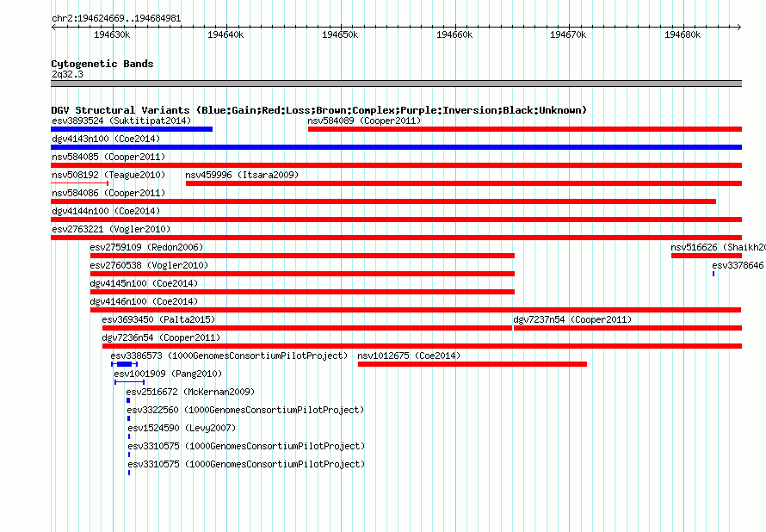Image resolution: width=766 pixels, height=532 pixels.
Task: Open dgv7237n54 (Cooper2011) label
Action: [572, 319]
